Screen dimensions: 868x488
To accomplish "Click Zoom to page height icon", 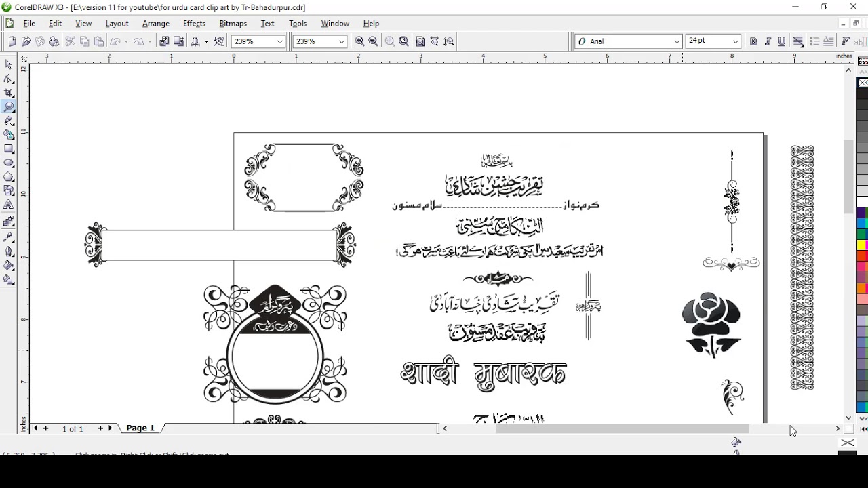I will [x=449, y=41].
